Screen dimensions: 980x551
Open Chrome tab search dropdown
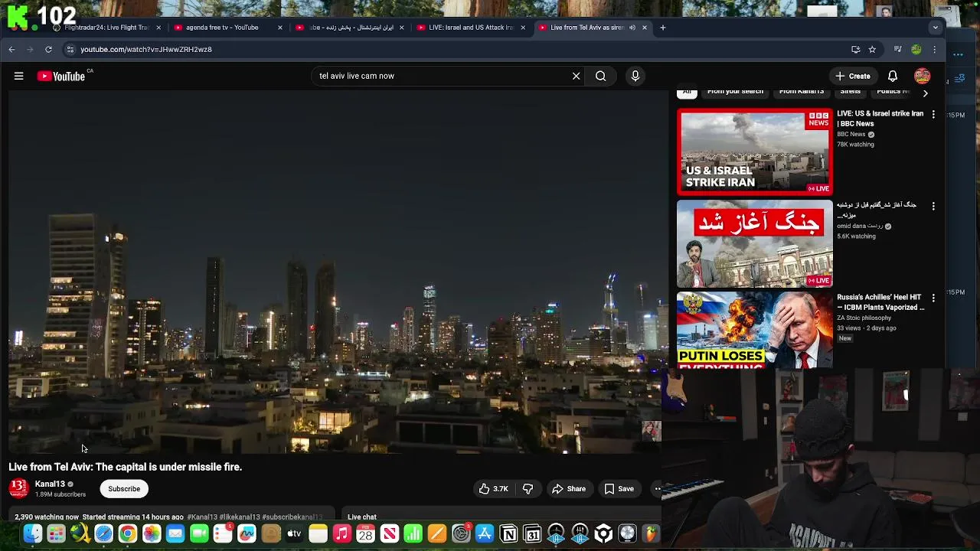pyautogui.click(x=935, y=28)
